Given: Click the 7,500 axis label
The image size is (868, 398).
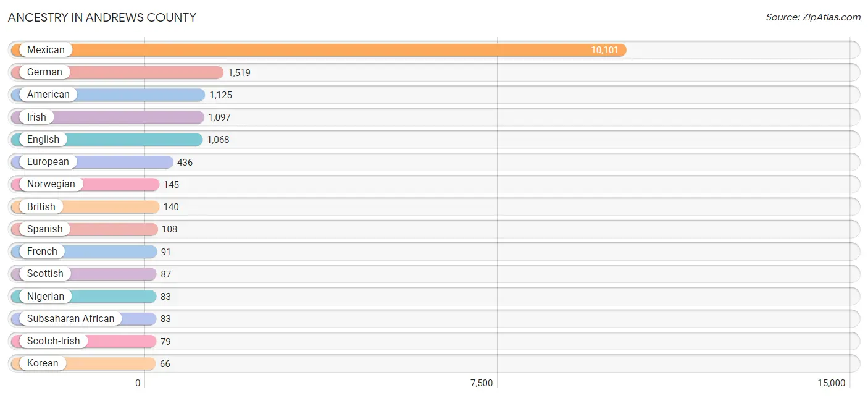Looking at the screenshot, I should 482,383.
